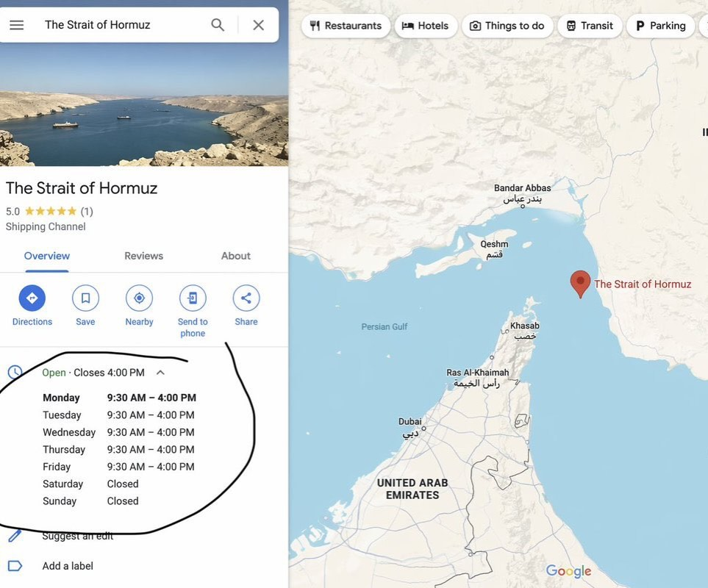
Task: Click the Suggest an edit pencil icon
Action: point(15,536)
